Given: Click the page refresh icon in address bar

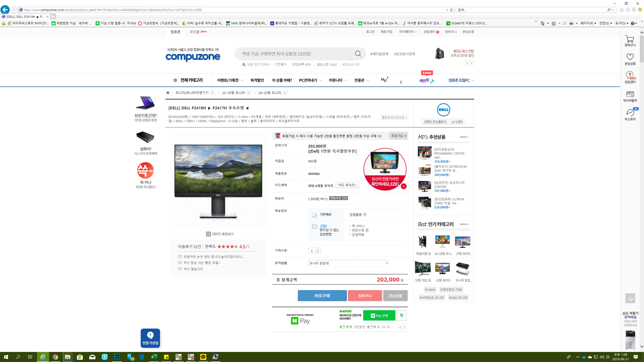Looking at the screenshot, I should click(451, 10).
